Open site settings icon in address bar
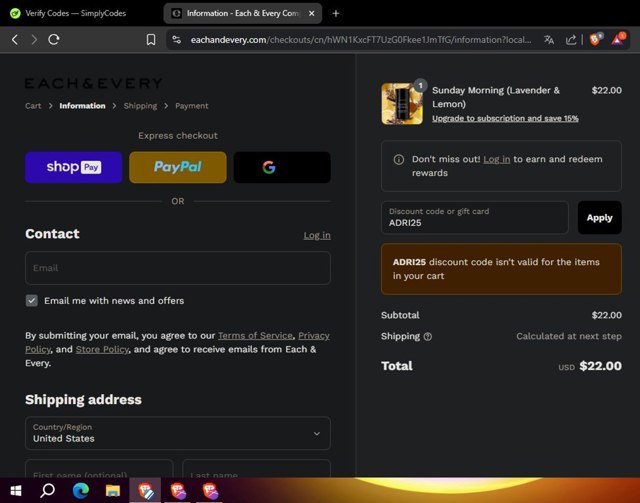The height and width of the screenshot is (503, 640). pyautogui.click(x=176, y=40)
